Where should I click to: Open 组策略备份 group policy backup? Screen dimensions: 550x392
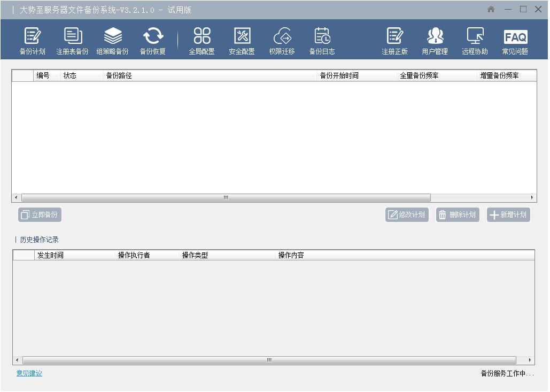(x=112, y=41)
